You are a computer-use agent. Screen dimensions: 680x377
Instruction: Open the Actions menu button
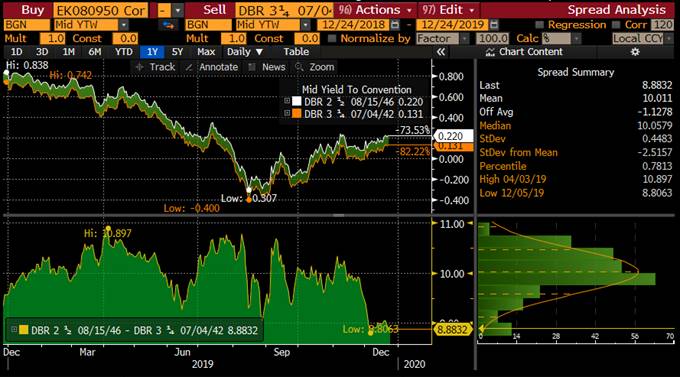tap(376, 10)
